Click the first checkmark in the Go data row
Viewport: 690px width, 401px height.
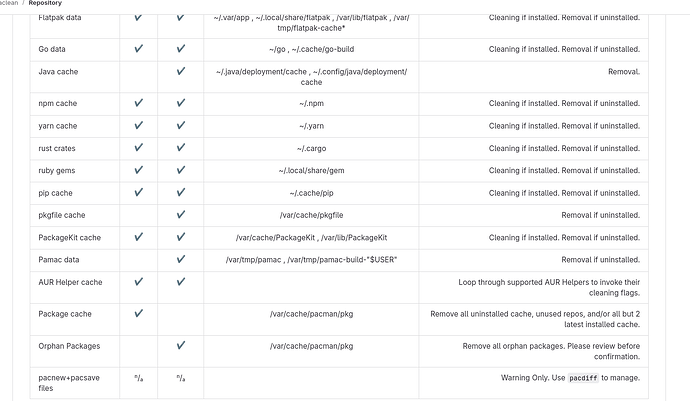pyautogui.click(x=138, y=49)
